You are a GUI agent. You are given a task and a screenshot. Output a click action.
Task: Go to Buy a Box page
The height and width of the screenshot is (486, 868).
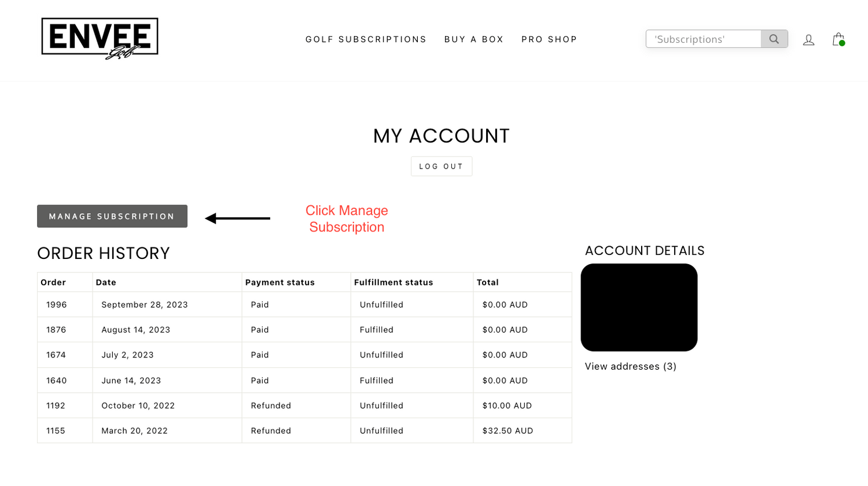click(474, 39)
